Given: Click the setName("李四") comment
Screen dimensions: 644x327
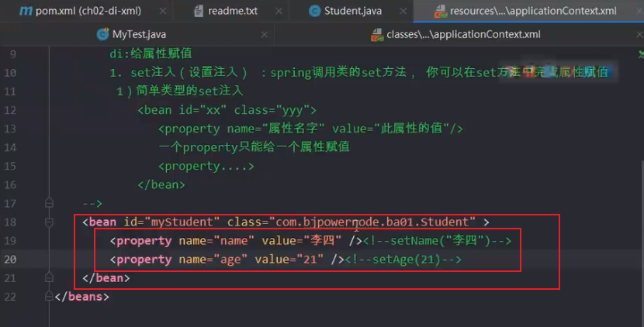Looking at the screenshot, I should [437, 240].
